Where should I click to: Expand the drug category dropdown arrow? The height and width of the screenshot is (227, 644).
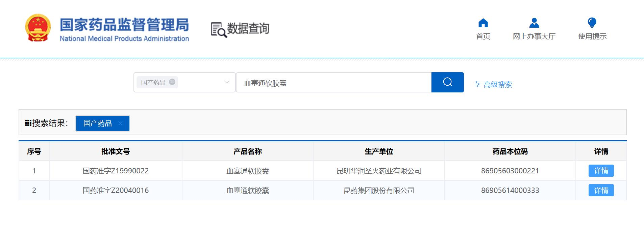click(227, 82)
